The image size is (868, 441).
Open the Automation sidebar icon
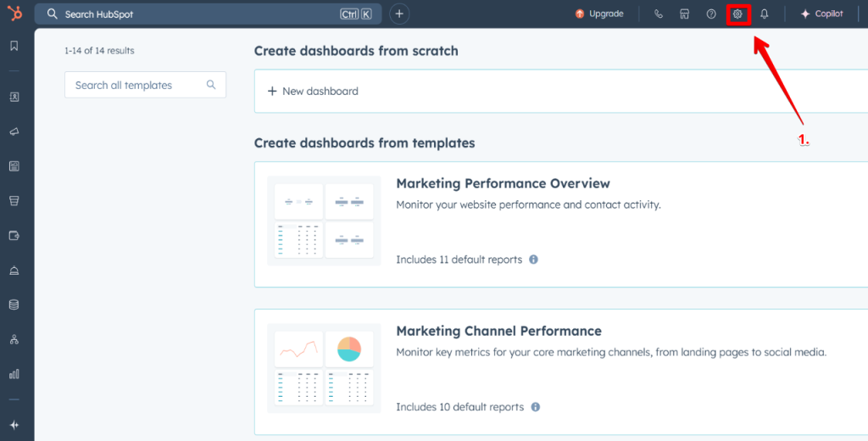coord(14,339)
